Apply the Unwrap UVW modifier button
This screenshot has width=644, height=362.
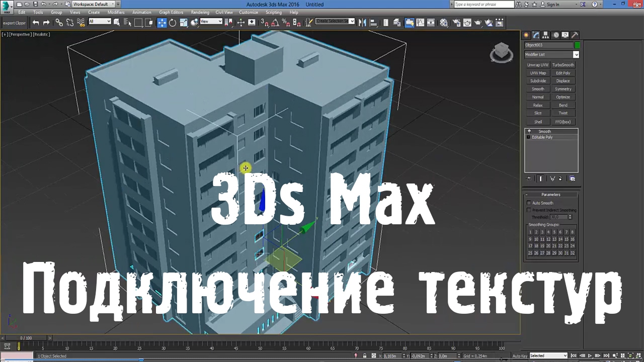[538, 65]
